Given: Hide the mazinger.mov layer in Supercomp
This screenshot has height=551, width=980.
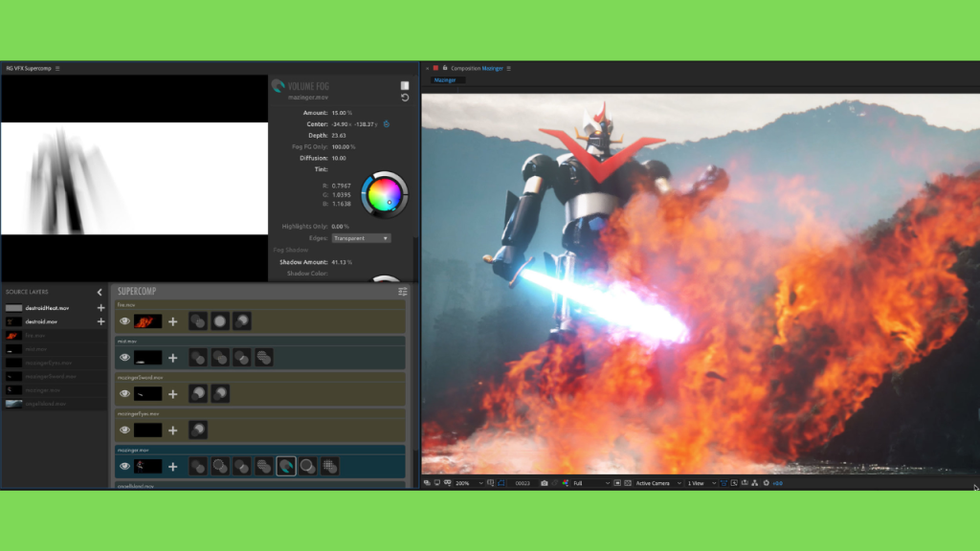Looking at the screenshot, I should (x=125, y=466).
